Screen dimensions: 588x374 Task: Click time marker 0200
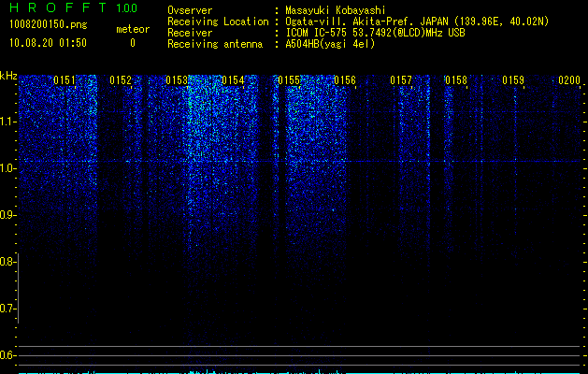pos(569,80)
